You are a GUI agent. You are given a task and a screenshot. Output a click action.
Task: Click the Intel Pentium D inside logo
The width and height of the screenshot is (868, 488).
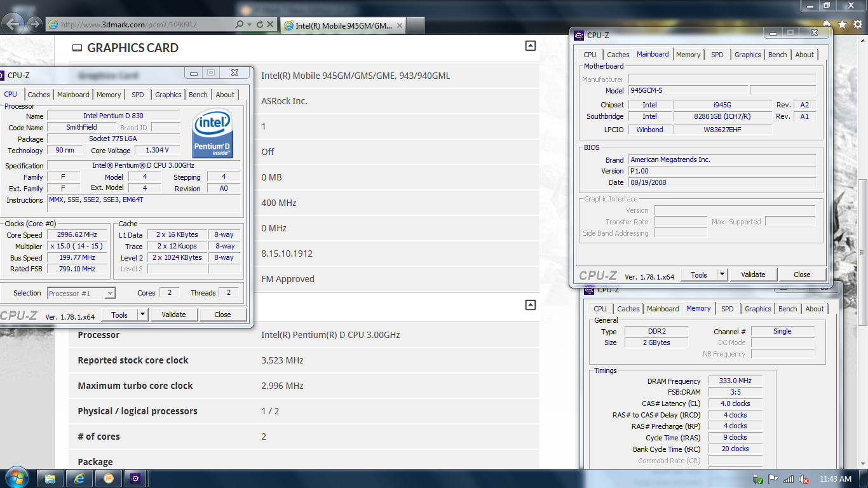[x=213, y=134]
